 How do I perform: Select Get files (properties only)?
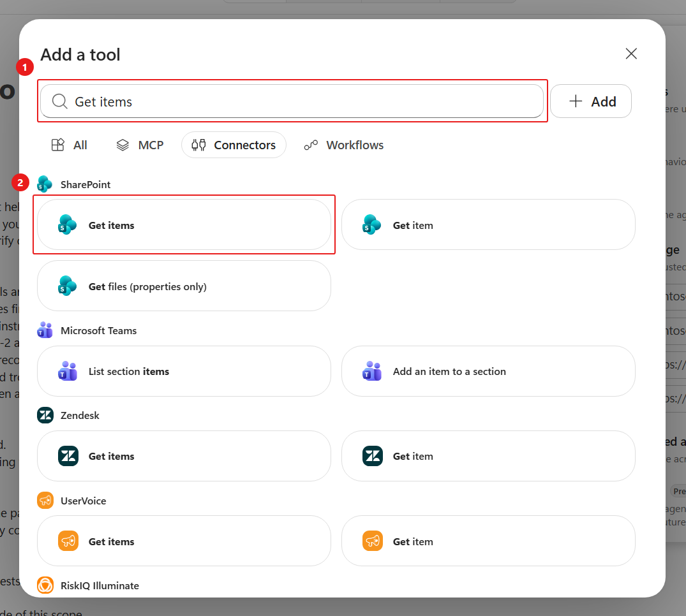pyautogui.click(x=184, y=286)
